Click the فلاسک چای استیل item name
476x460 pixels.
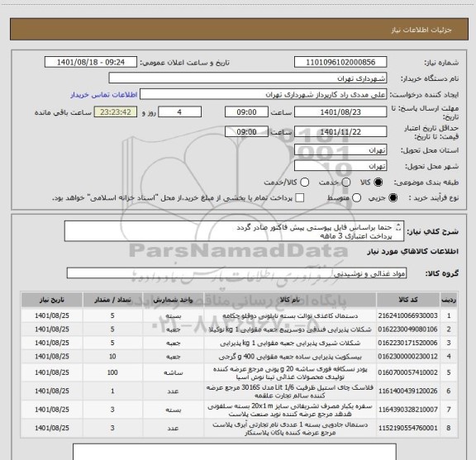coord(290,391)
